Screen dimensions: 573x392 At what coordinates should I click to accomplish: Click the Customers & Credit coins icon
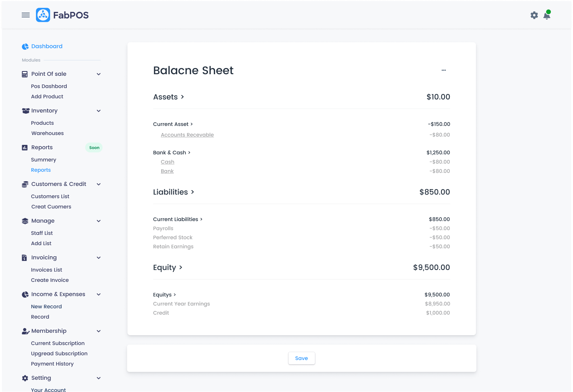[x=25, y=184]
